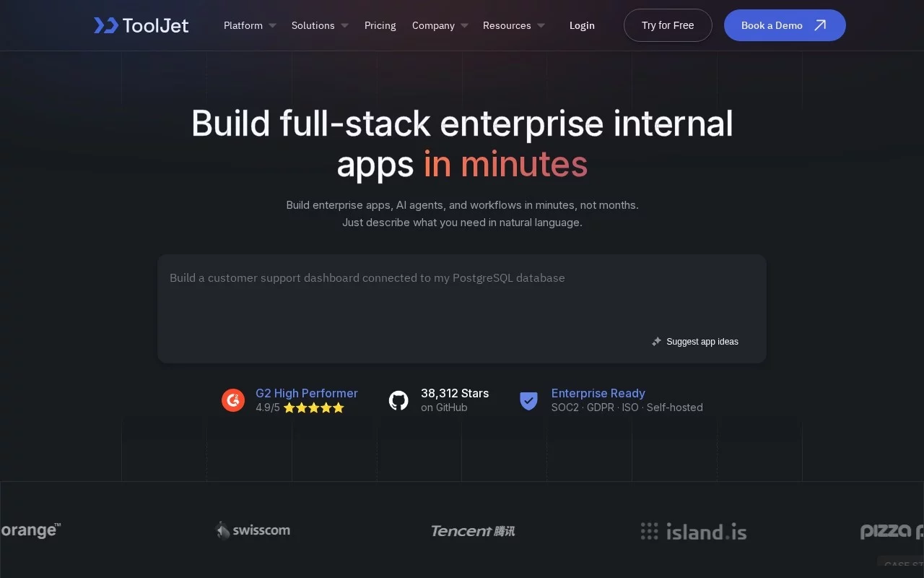Screen dimensions: 924x578
Task: Click 'Just describe what you need' subtitle line
Action: (462, 223)
